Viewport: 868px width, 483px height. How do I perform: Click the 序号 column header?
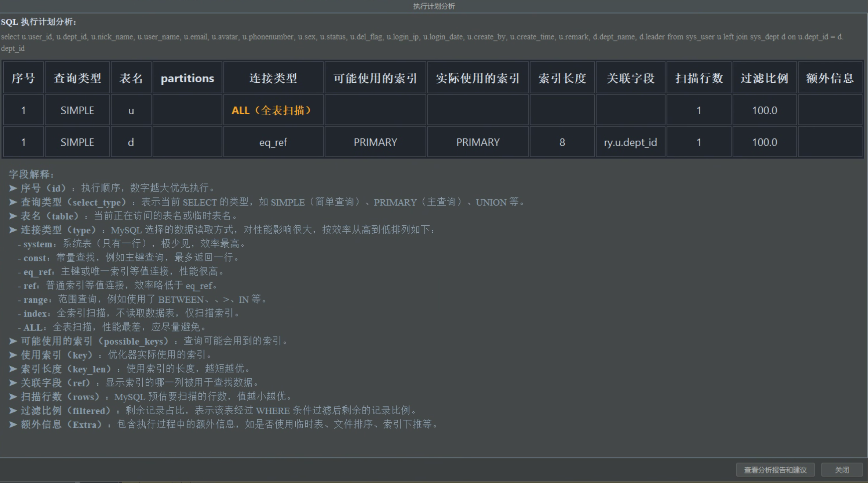pos(23,78)
